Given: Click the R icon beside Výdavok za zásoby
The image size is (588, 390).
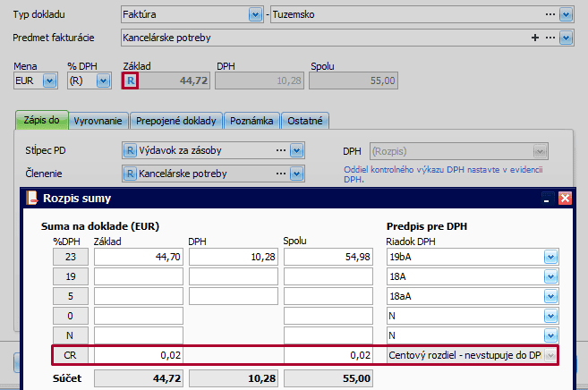Looking at the screenshot, I should click(x=130, y=150).
